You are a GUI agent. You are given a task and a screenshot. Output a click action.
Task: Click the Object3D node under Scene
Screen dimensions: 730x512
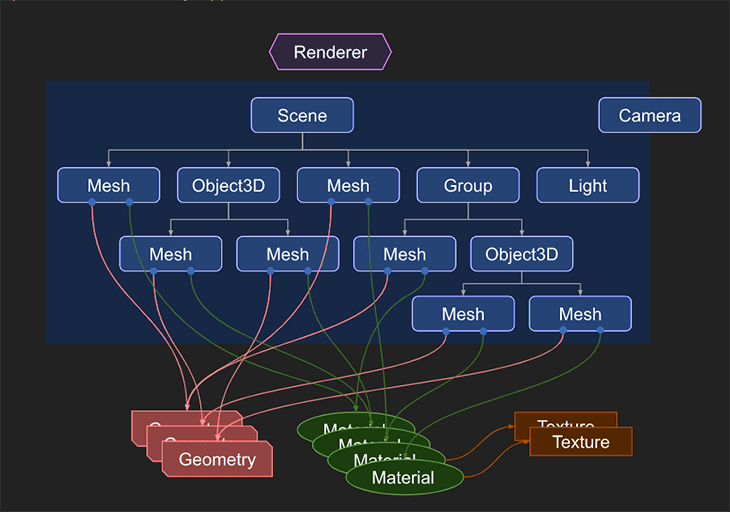(228, 185)
